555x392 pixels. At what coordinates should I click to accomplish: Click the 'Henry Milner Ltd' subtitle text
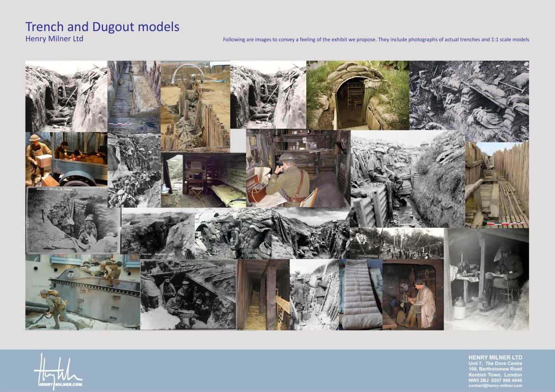coord(54,39)
